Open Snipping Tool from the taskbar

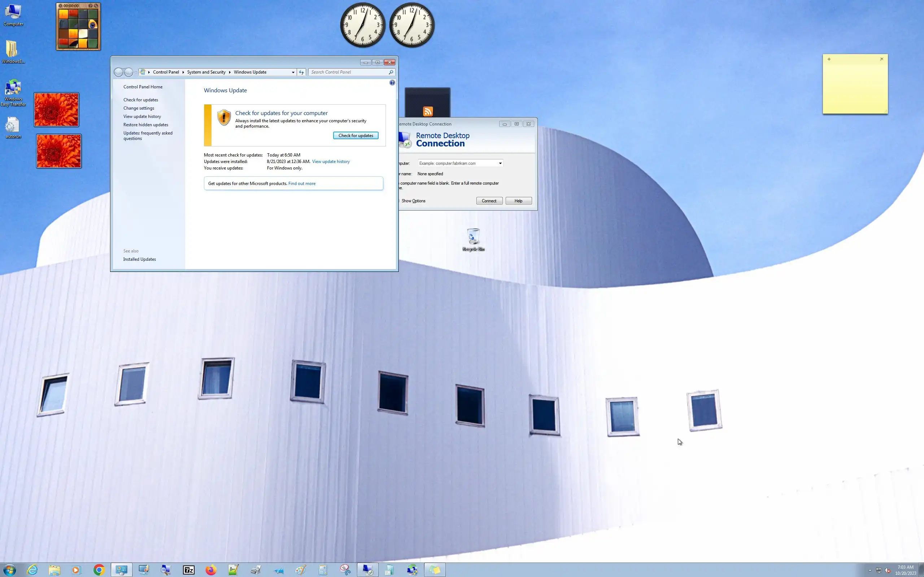point(345,570)
